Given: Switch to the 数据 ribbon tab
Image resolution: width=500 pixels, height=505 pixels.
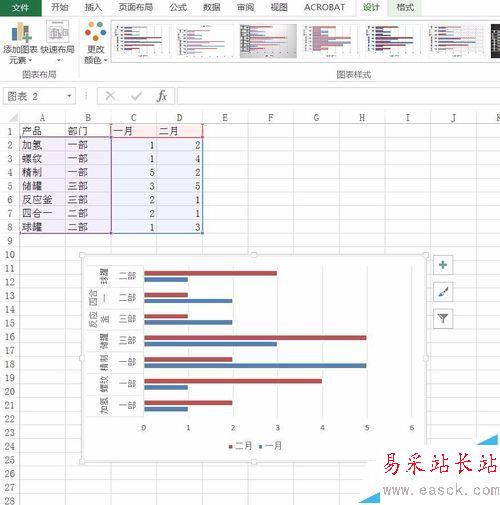Looking at the screenshot, I should pos(212,7).
